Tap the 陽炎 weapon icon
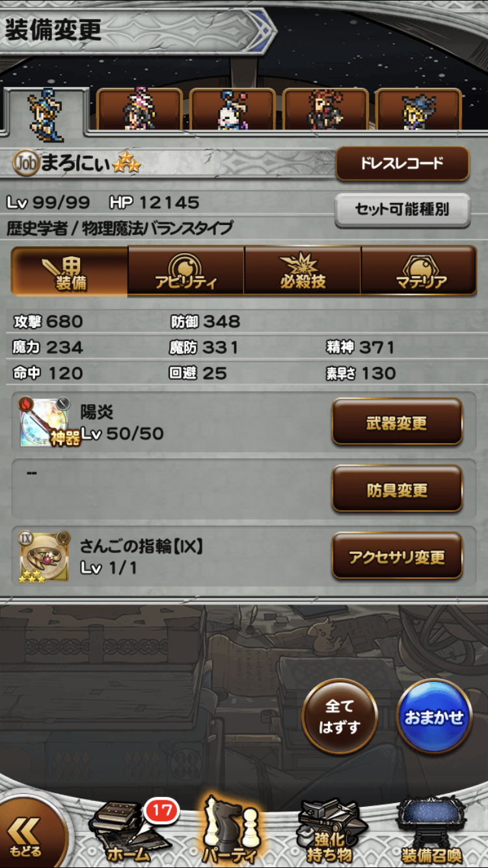The height and width of the screenshot is (868, 488). click(44, 422)
